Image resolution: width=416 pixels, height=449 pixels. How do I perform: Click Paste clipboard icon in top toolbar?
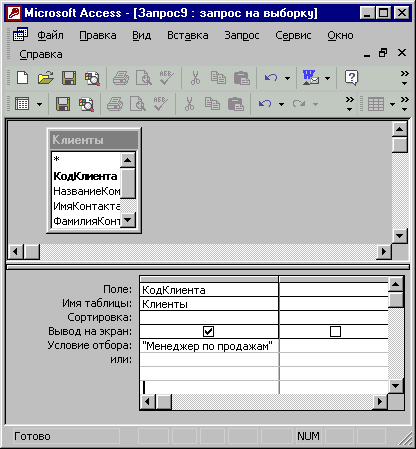(242, 78)
